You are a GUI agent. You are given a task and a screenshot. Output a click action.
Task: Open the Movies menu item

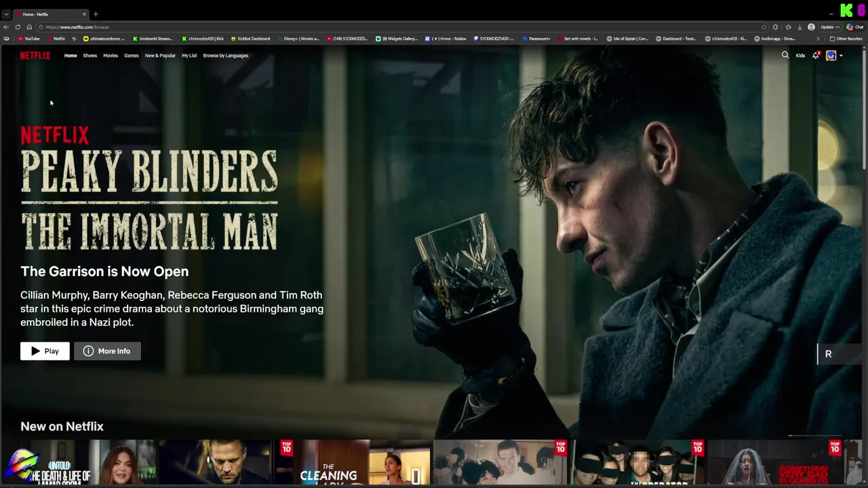111,56
